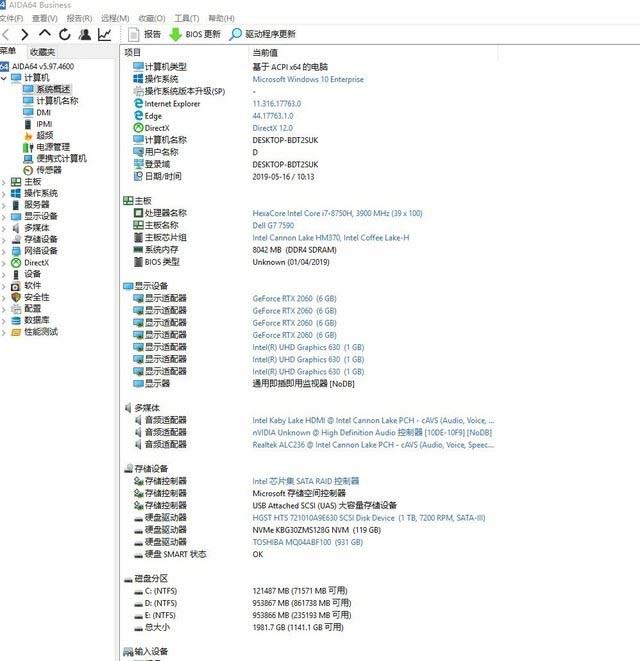Expand the 主板 tree node
Image resolution: width=640 pixels, height=661 pixels.
[4, 182]
